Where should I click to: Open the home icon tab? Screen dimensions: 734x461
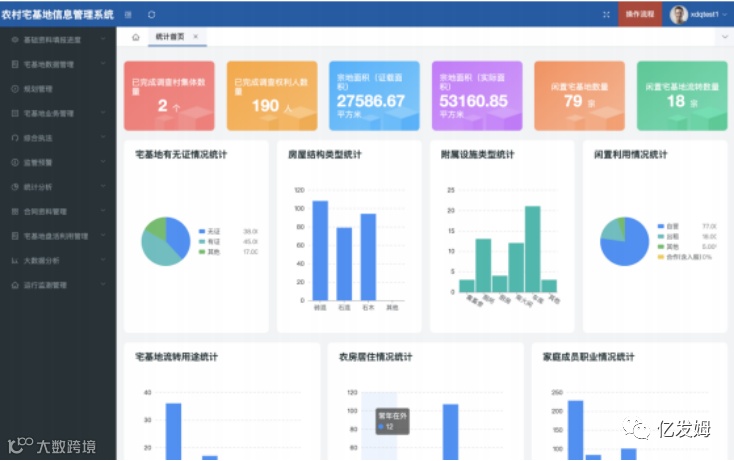135,37
